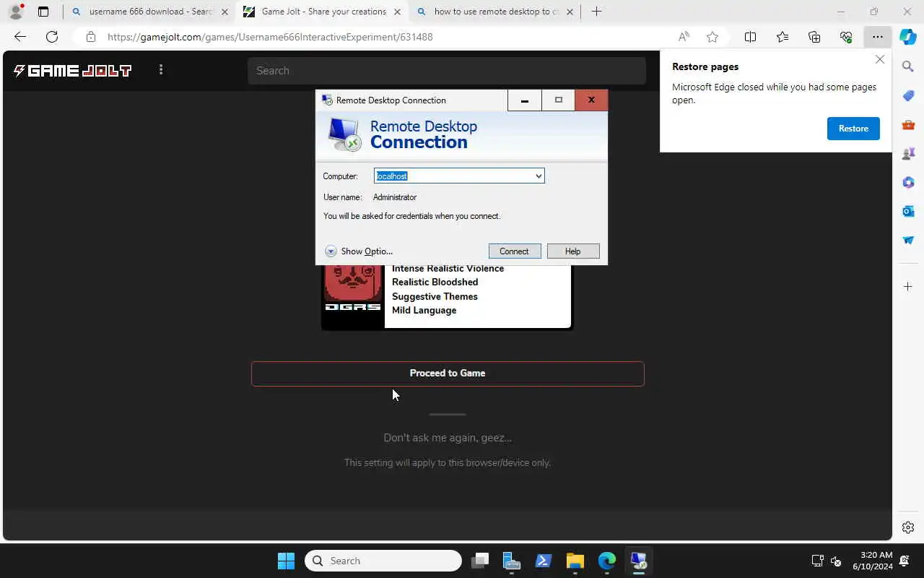Switch to the Game Jolt tab
The width and height of the screenshot is (924, 578).
coord(323,12)
